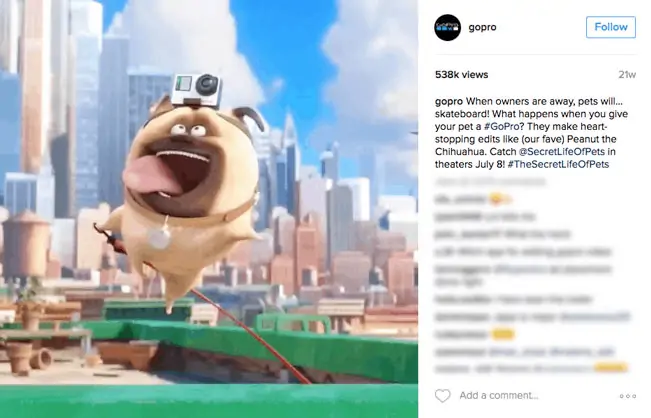Open the #GoPro hashtag link
Screen dimensions: 651x418
(502, 126)
